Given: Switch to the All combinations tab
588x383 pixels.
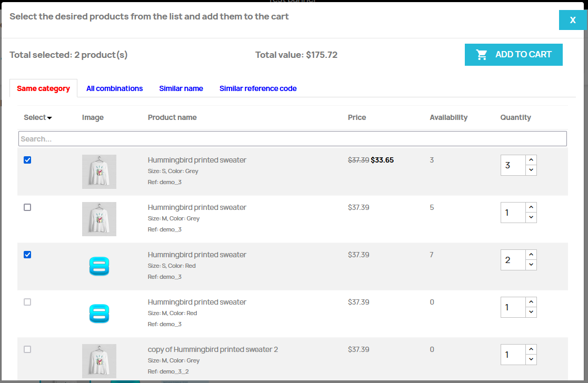Looking at the screenshot, I should (x=114, y=88).
